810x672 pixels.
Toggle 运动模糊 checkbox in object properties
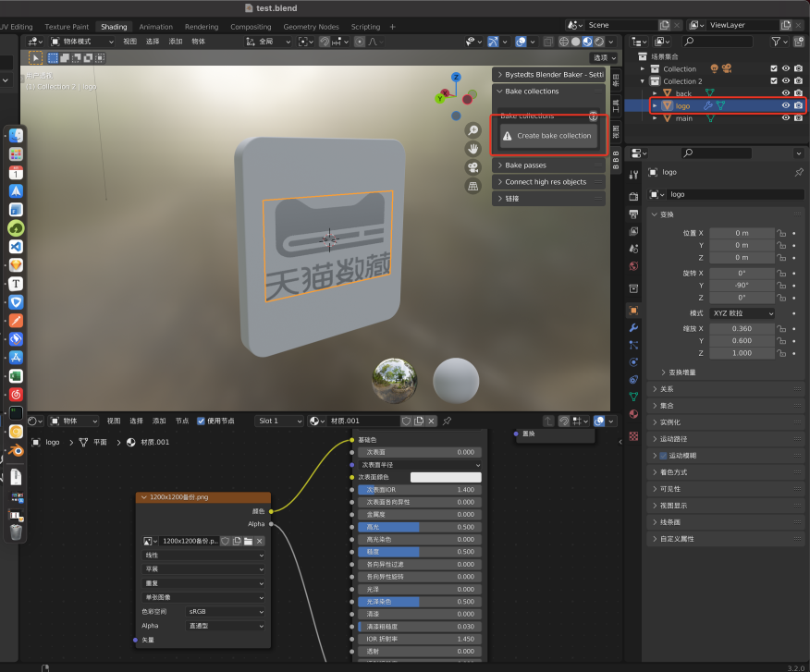tap(663, 456)
